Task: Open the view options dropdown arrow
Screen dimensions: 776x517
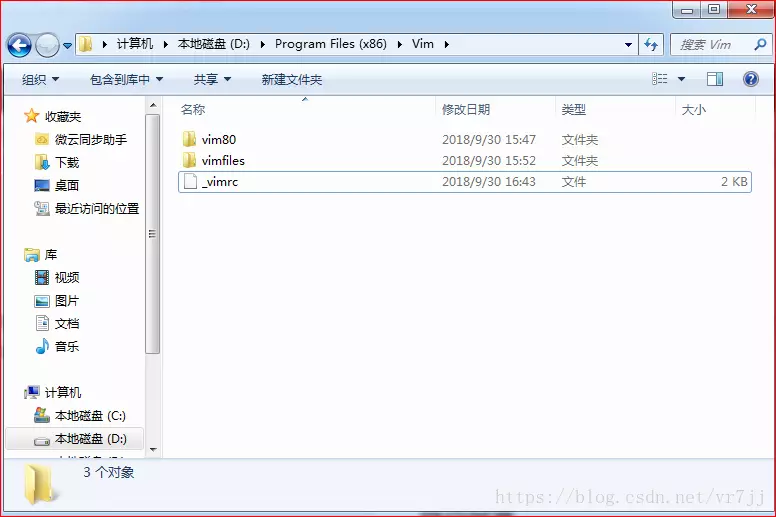Action: [x=681, y=79]
